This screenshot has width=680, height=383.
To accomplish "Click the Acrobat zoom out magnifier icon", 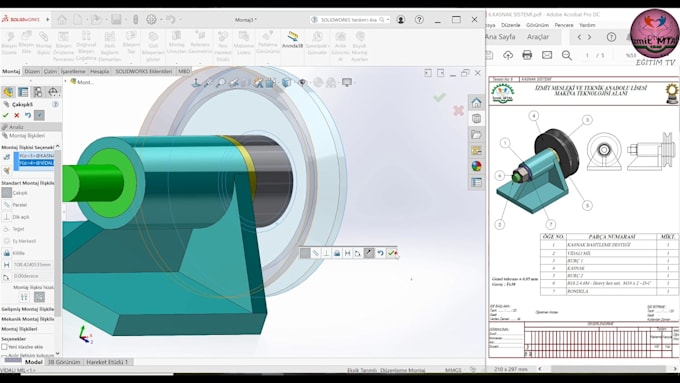I will pos(567,55).
